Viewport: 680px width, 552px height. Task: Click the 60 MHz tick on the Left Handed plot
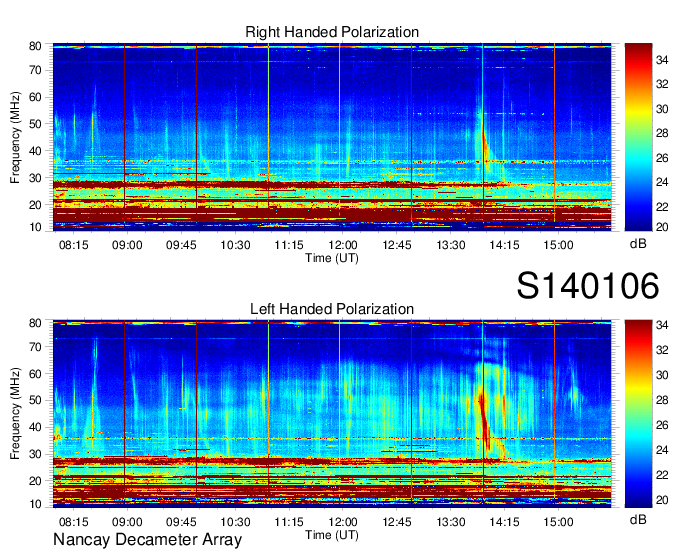pyautogui.click(x=35, y=374)
